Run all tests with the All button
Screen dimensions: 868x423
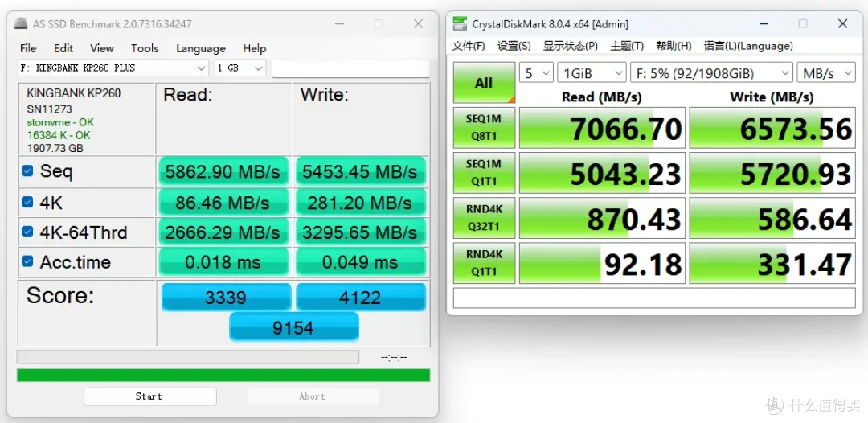point(484,83)
